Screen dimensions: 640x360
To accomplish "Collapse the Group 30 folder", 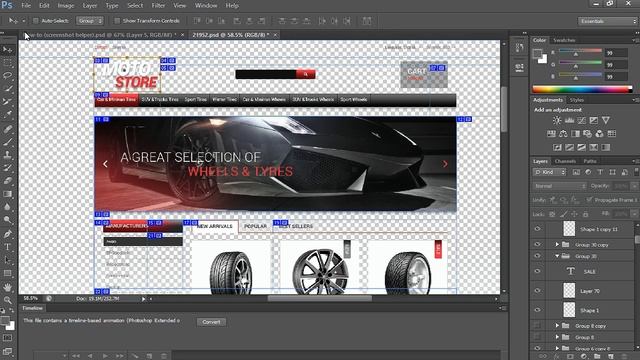I will pyautogui.click(x=557, y=256).
